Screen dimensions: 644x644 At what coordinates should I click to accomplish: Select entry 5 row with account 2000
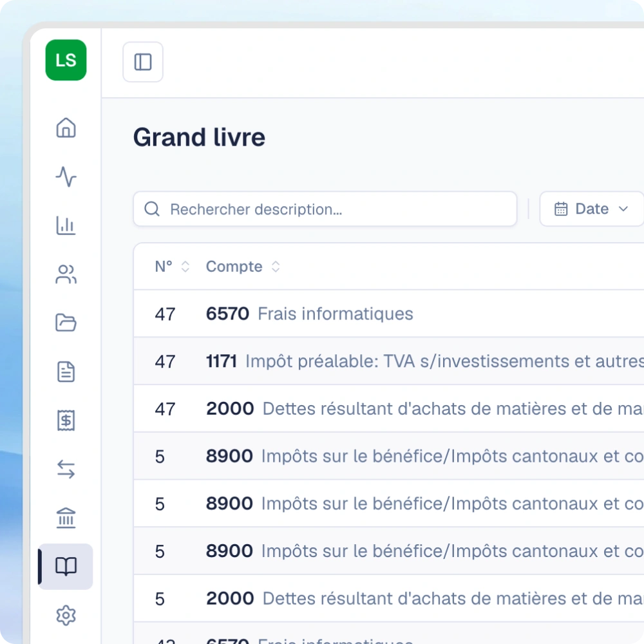pos(388,598)
